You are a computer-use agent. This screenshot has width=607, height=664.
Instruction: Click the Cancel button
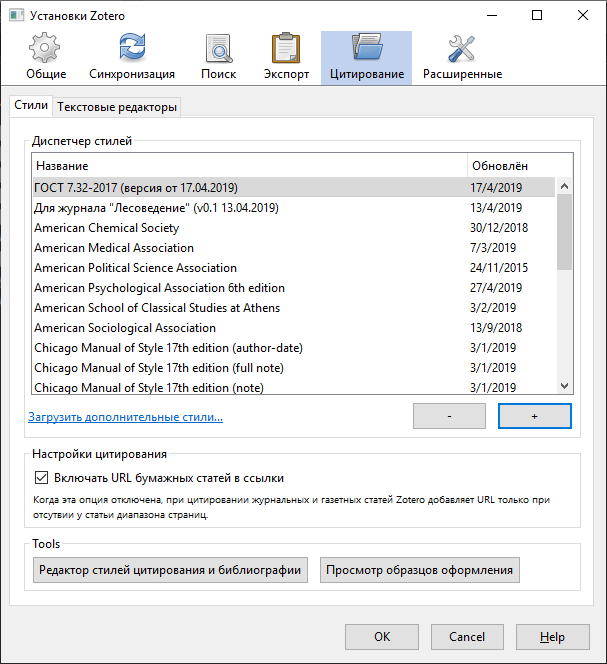pyautogui.click(x=467, y=637)
